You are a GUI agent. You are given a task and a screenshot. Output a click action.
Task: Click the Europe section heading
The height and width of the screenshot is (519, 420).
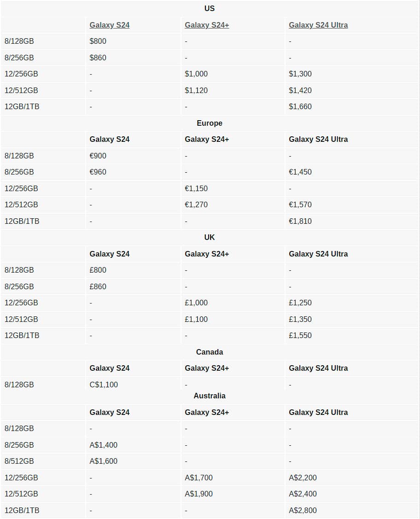click(210, 123)
